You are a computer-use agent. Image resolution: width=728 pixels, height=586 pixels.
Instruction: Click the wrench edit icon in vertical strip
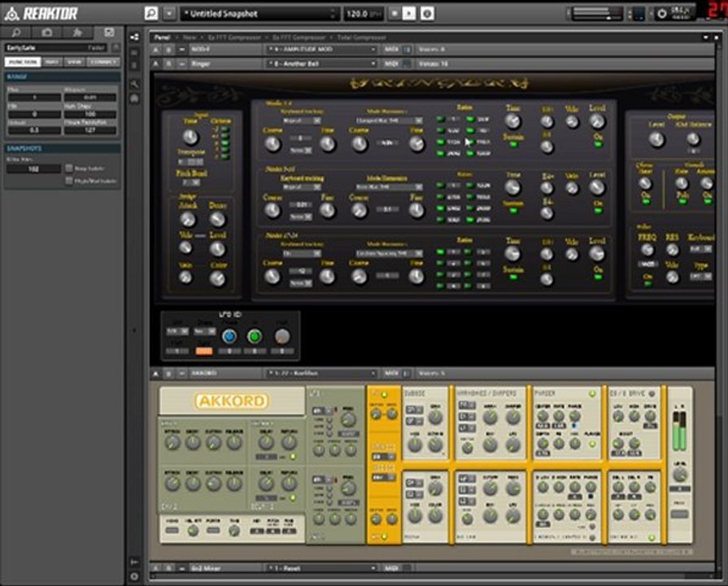[x=134, y=84]
